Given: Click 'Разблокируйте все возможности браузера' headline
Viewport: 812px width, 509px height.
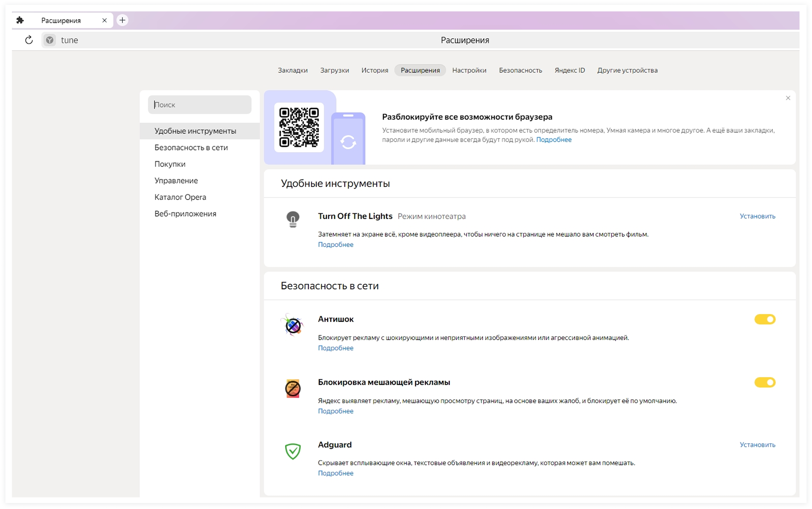Looking at the screenshot, I should [467, 117].
